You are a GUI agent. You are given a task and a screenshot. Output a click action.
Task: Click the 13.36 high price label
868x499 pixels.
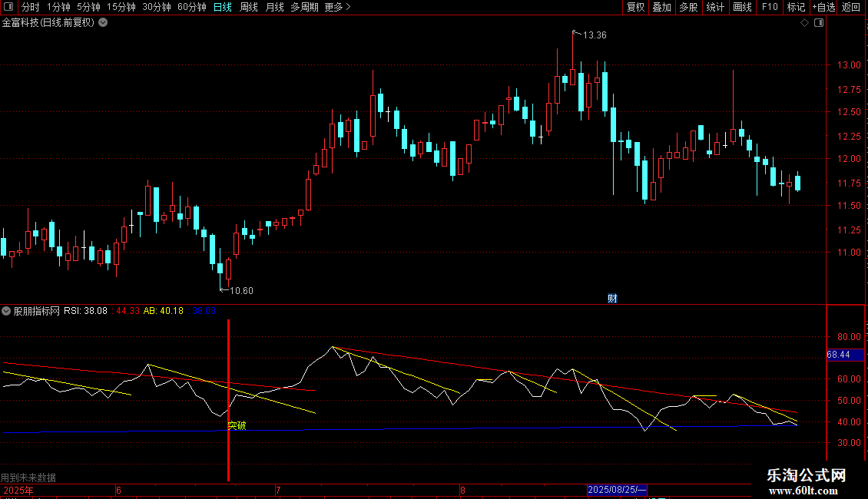pos(595,35)
